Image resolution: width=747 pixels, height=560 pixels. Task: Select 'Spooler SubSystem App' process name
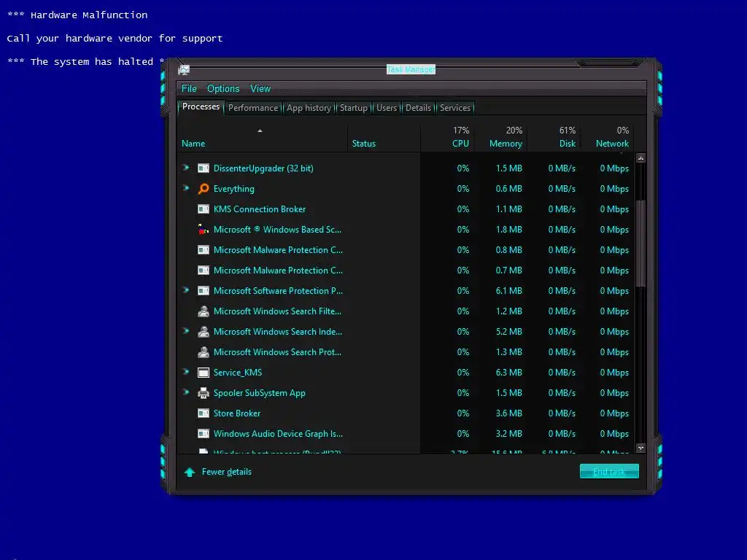coord(259,393)
